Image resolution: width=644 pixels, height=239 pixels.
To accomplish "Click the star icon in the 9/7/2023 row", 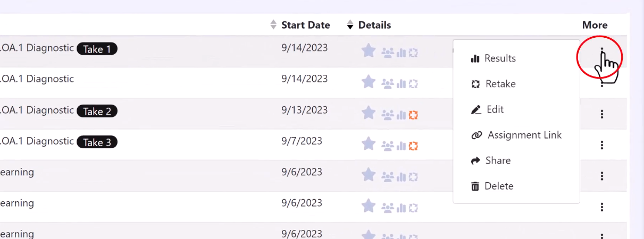I will coord(369,143).
